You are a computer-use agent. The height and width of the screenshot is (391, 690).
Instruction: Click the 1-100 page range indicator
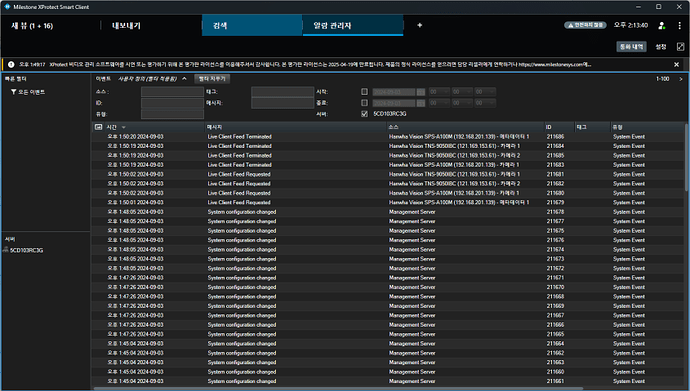(x=662, y=79)
